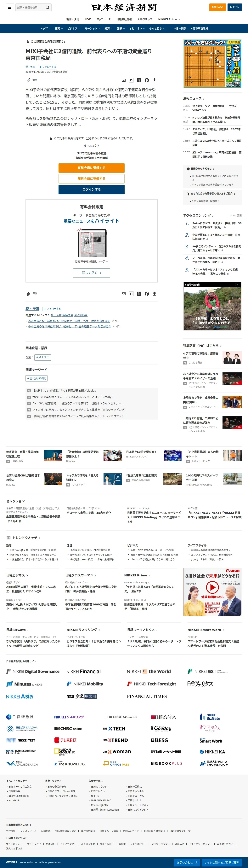Select the #日中関係 navigation tag

(x=180, y=29)
